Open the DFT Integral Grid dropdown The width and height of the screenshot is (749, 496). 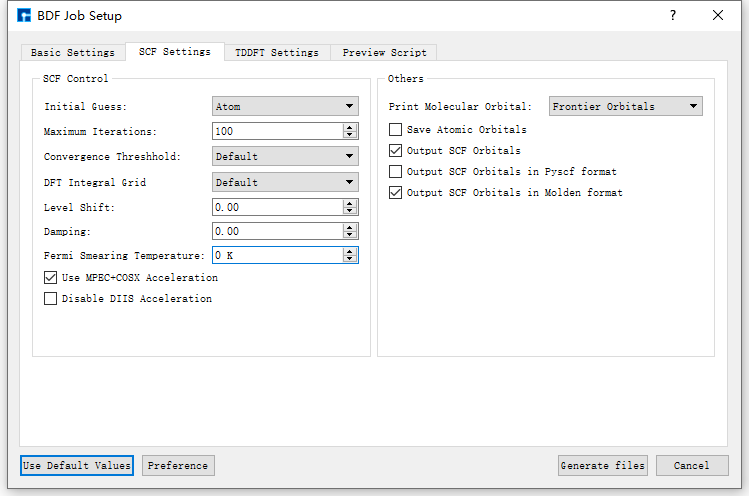click(285, 182)
